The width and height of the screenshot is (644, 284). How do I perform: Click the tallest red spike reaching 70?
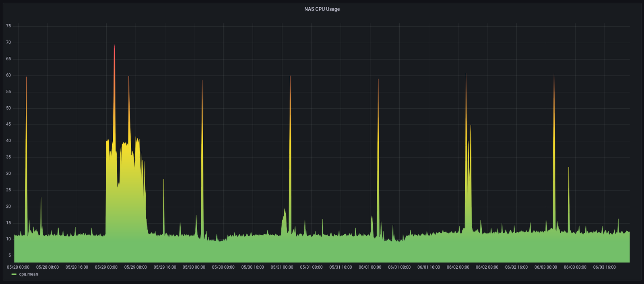click(x=114, y=45)
